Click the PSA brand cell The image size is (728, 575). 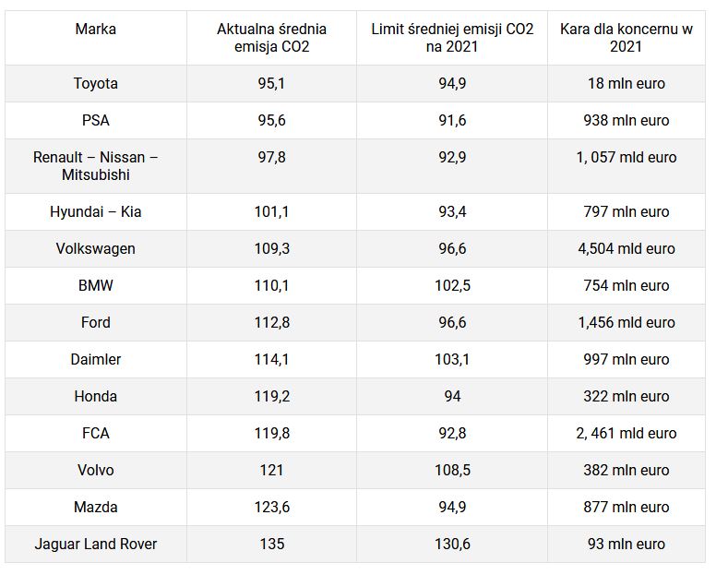pyautogui.click(x=96, y=120)
